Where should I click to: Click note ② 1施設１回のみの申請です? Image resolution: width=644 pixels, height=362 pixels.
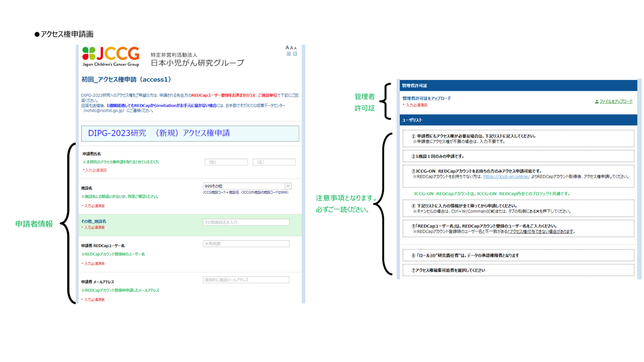click(x=518, y=156)
